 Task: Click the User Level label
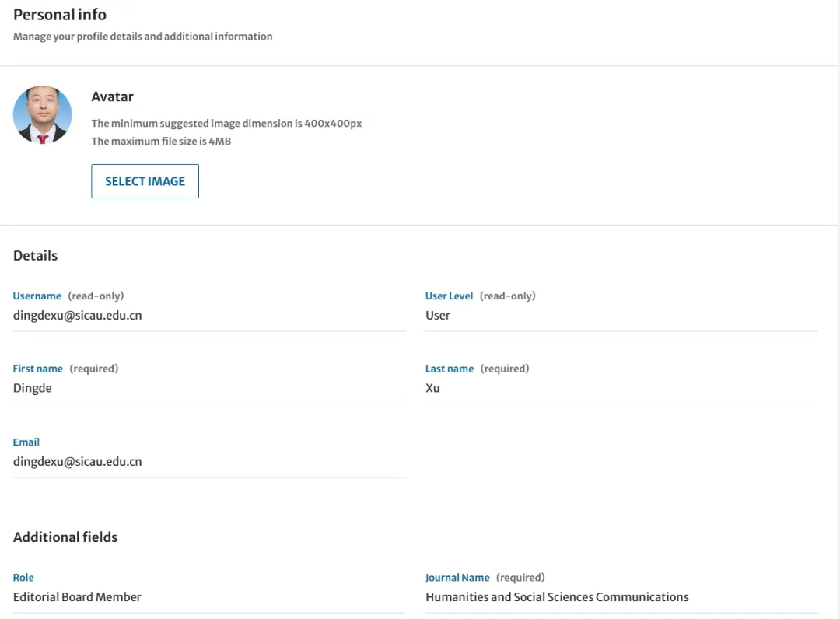click(449, 296)
